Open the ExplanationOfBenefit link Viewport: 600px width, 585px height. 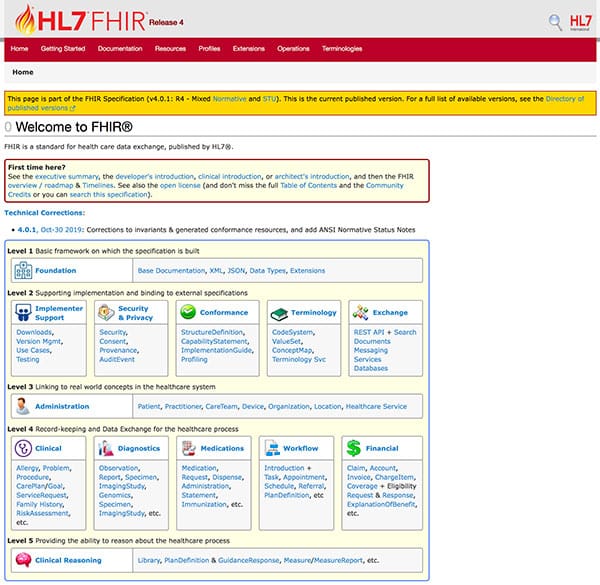(x=381, y=504)
